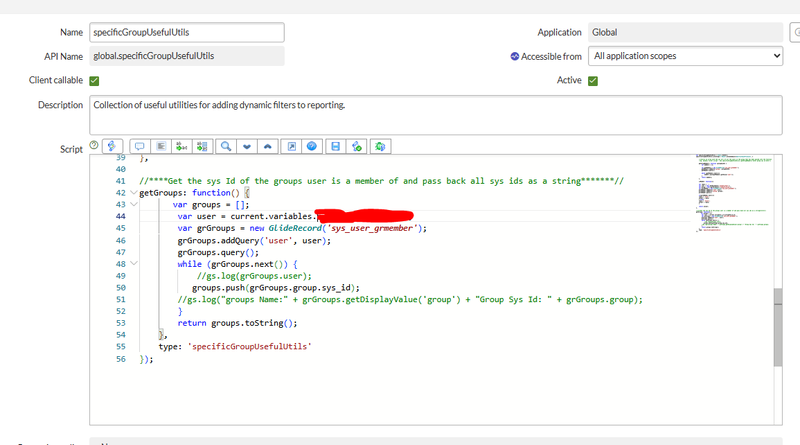Click the Toggle Comment toolbar icon
Image resolution: width=800 pixels, height=445 pixels.
(139, 146)
